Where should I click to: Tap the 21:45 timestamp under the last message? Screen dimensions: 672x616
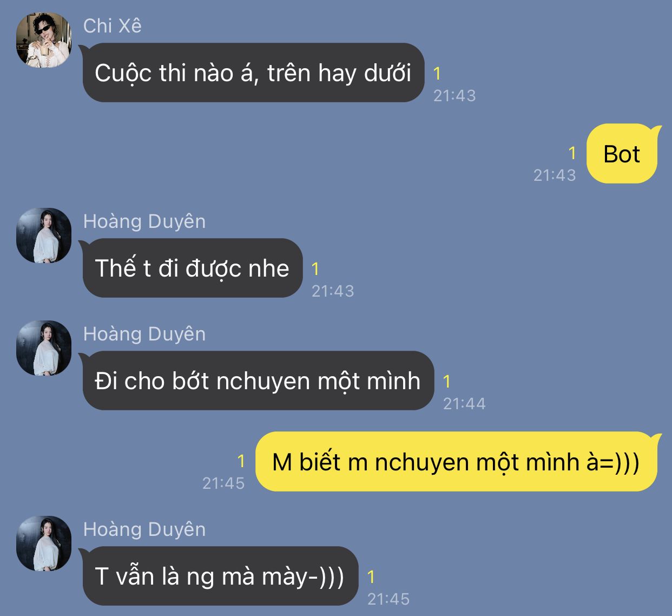tap(388, 599)
